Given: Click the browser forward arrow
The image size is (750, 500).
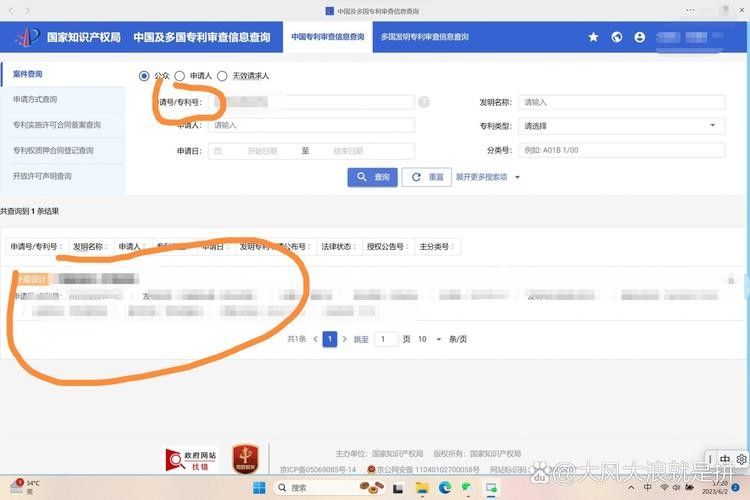Looking at the screenshot, I should [x=27, y=11].
